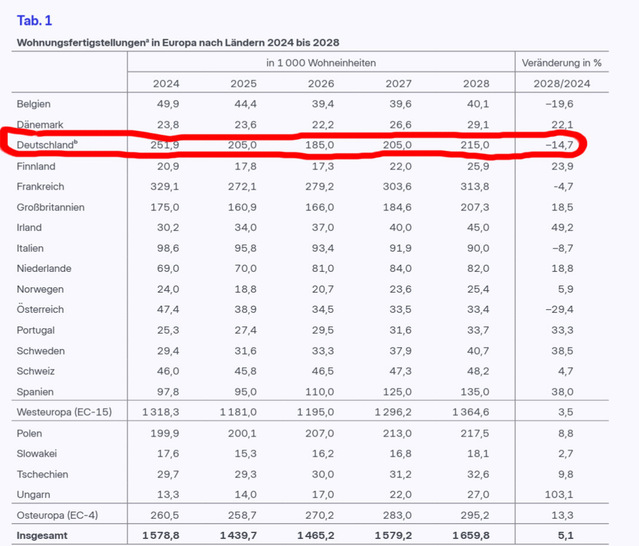Select the 2024 column header

tap(165, 82)
